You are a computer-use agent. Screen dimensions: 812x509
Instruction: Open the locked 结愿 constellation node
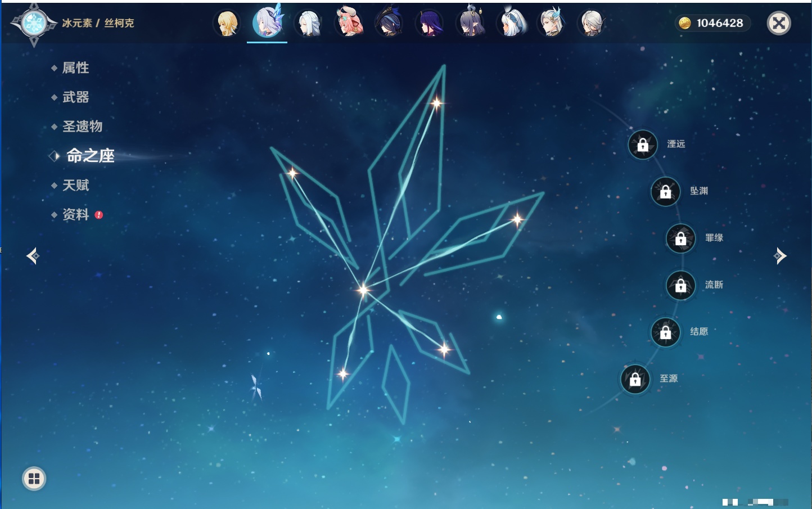(665, 332)
